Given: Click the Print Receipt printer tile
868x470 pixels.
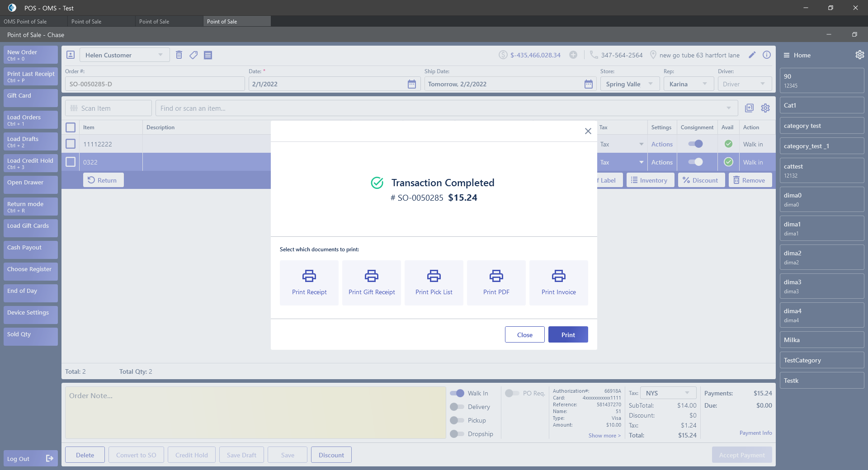Looking at the screenshot, I should (x=309, y=283).
